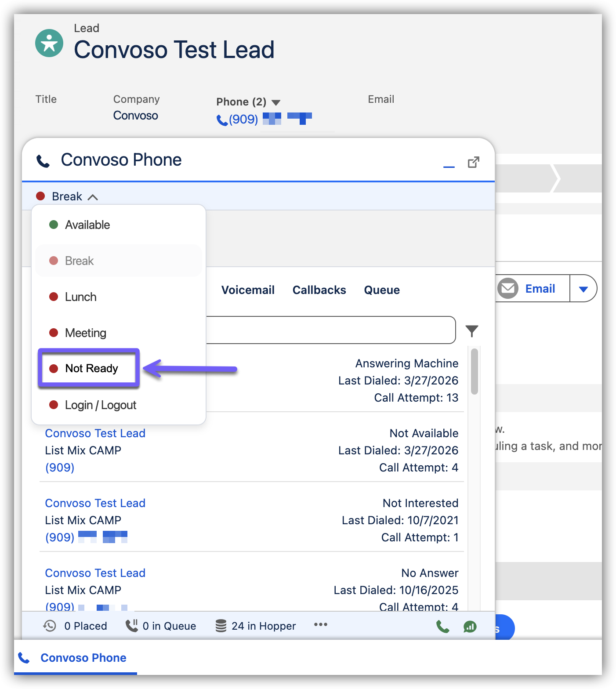
Task: Click the filter funnel icon
Action: 471,330
